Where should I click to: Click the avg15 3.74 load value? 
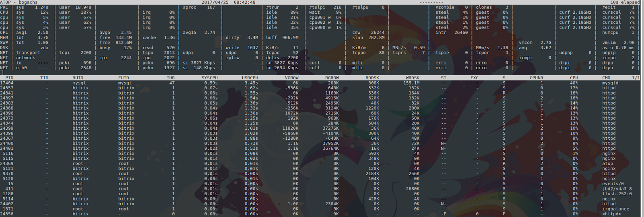tap(199, 33)
